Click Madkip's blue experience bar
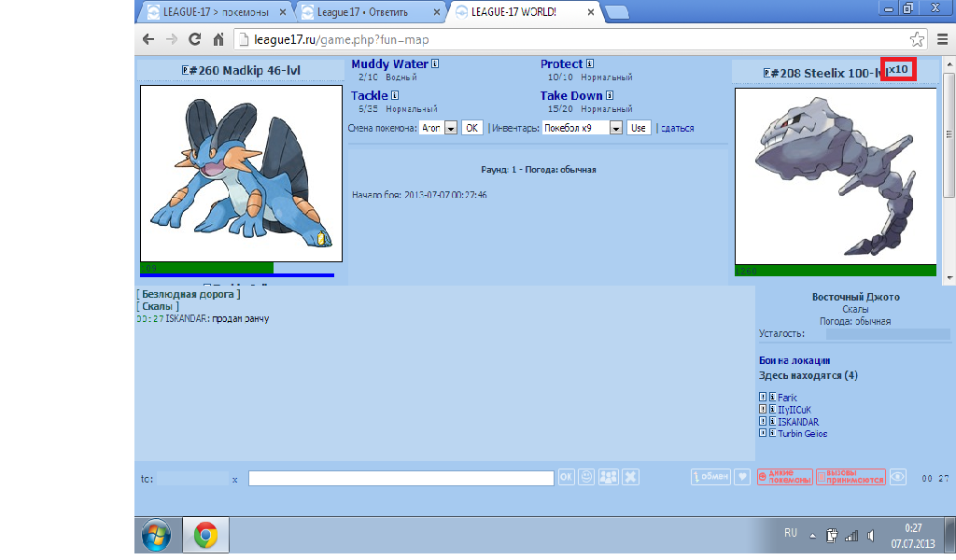This screenshot has width=956, height=560. pos(237,275)
